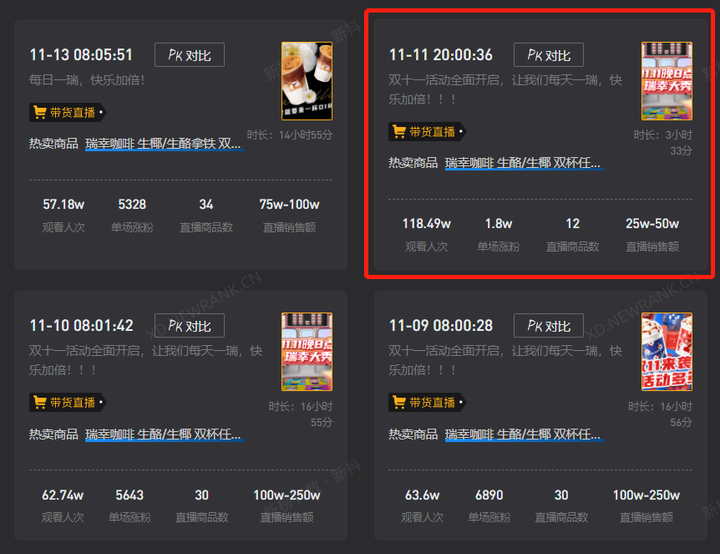
Task: Click shopping cart icon on 11-09 card
Action: [399, 402]
